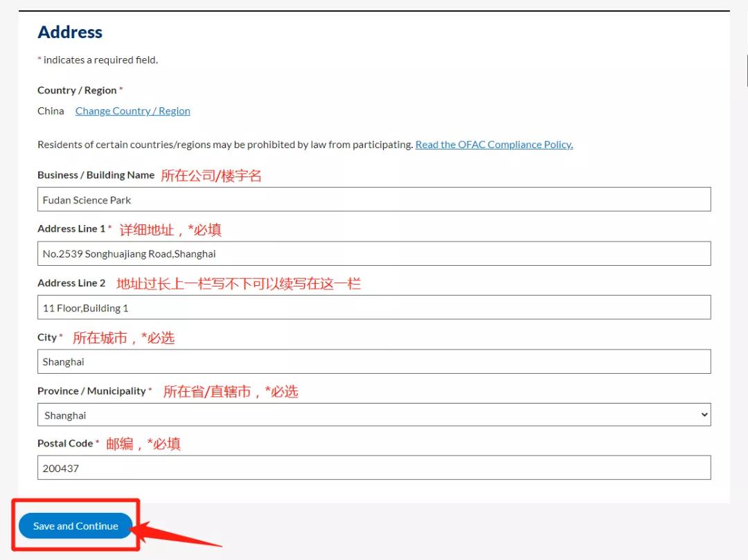Open the OFAC Compliance Policy link
This screenshot has height=560, width=748.
click(x=495, y=145)
